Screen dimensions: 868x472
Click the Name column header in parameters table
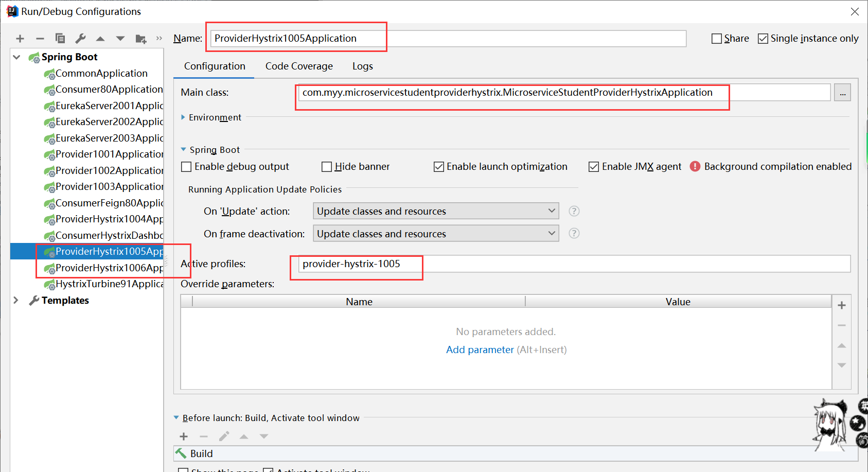coord(359,302)
